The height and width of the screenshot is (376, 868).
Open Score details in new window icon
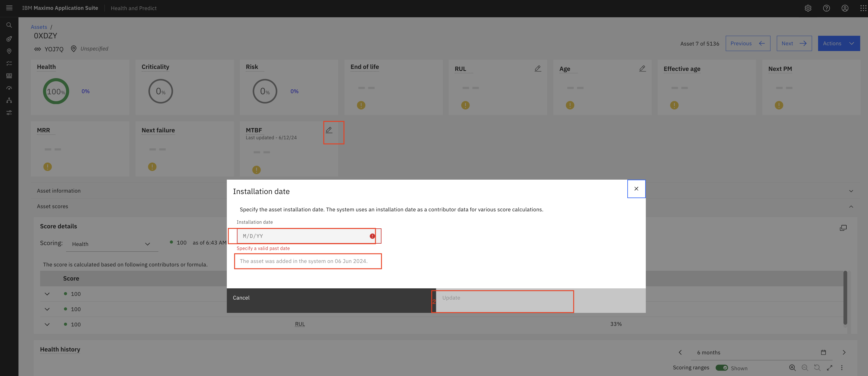[x=843, y=228]
